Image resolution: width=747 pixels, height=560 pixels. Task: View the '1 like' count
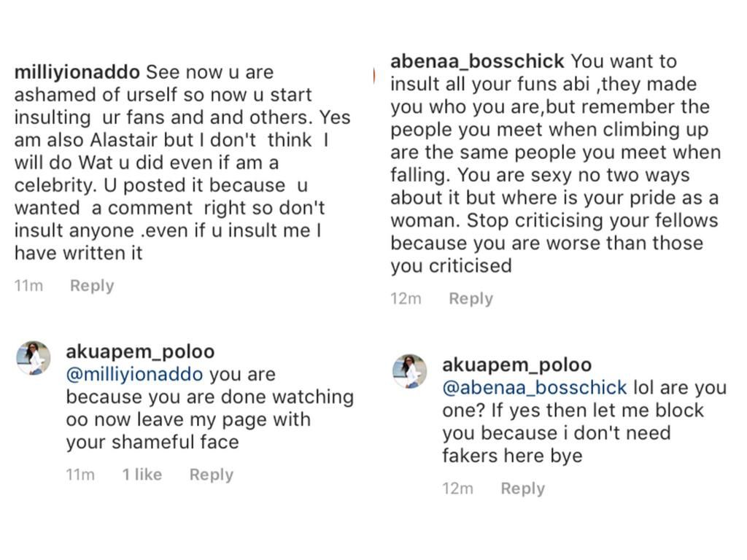[x=142, y=474]
